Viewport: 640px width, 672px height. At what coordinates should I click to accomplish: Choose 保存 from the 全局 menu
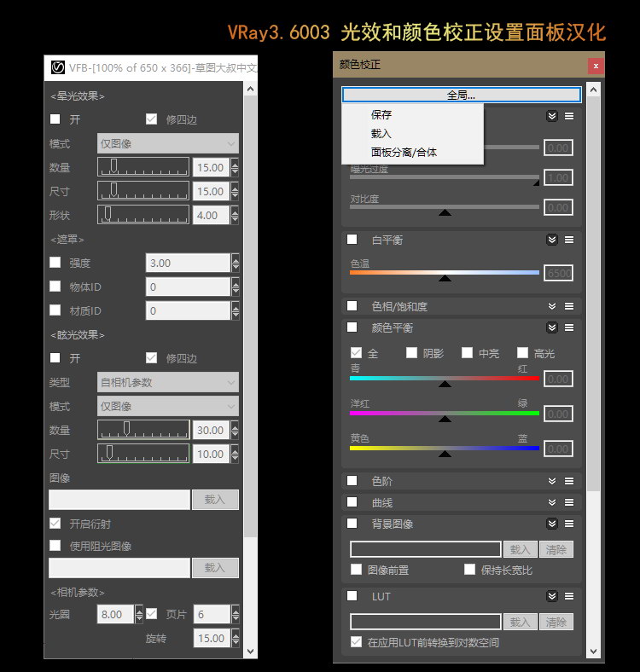click(381, 115)
